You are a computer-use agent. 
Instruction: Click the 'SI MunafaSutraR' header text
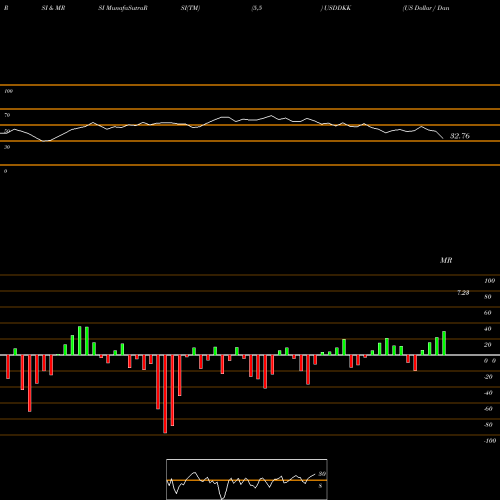click(x=123, y=8)
